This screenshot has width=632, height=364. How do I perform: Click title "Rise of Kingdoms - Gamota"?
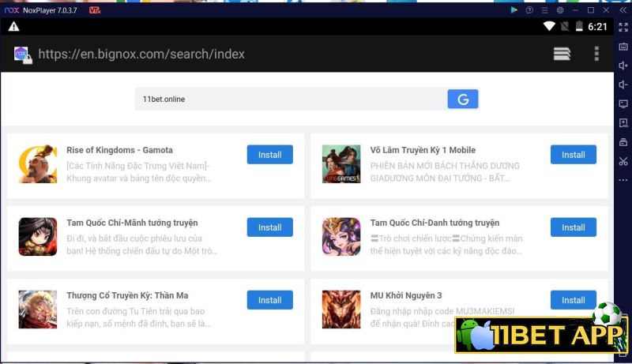(x=120, y=150)
